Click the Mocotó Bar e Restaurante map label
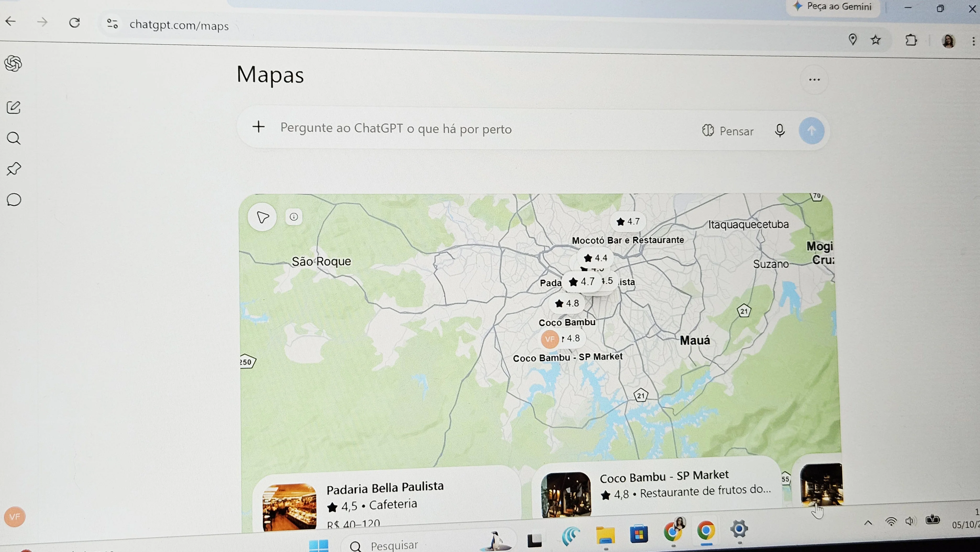The height and width of the screenshot is (552, 980). [628, 240]
